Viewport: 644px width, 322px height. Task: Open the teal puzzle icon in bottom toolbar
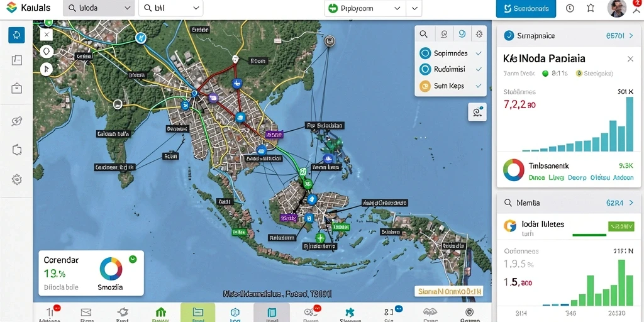(x=350, y=313)
